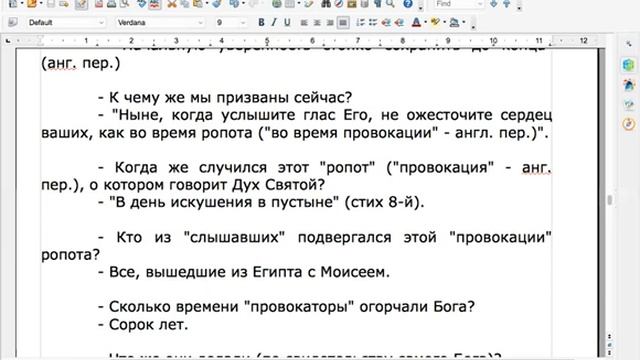Open the Default paragraph style dropdown

(x=102, y=23)
